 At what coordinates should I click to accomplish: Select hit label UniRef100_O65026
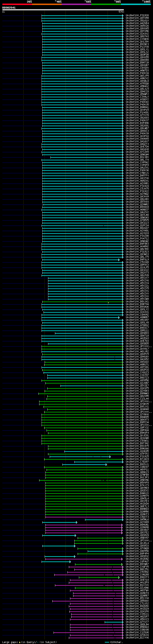[x=137, y=26]
